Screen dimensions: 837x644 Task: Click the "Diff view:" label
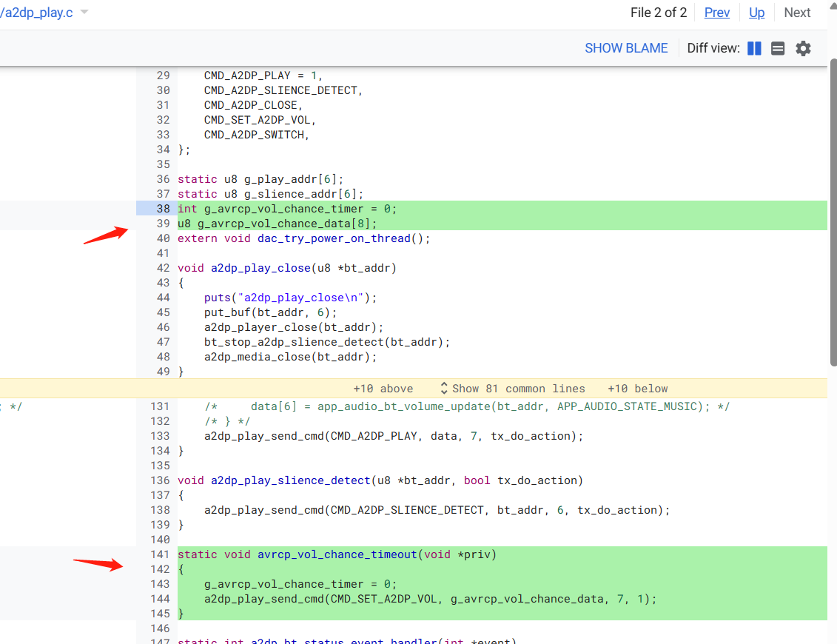tap(713, 49)
